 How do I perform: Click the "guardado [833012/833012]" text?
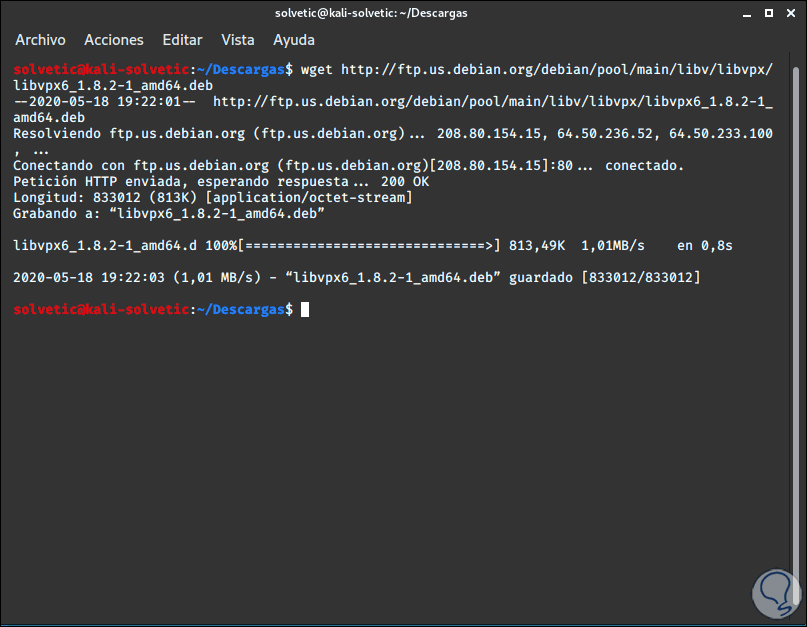pos(605,277)
